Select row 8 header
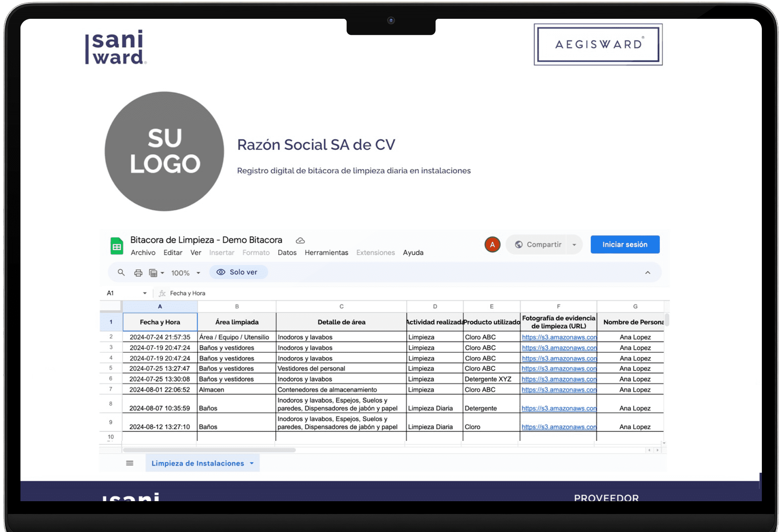Image resolution: width=782 pixels, height=532 pixels. [x=111, y=404]
